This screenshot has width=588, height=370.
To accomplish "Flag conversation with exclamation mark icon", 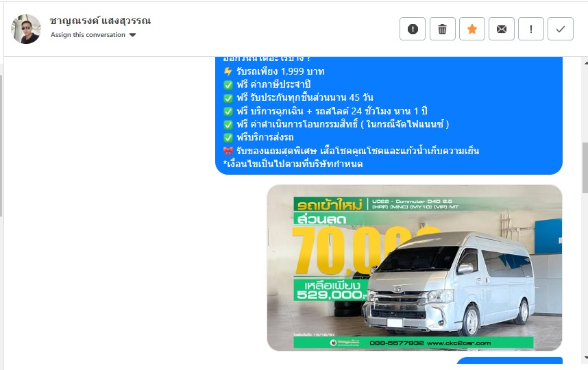I will point(531,29).
